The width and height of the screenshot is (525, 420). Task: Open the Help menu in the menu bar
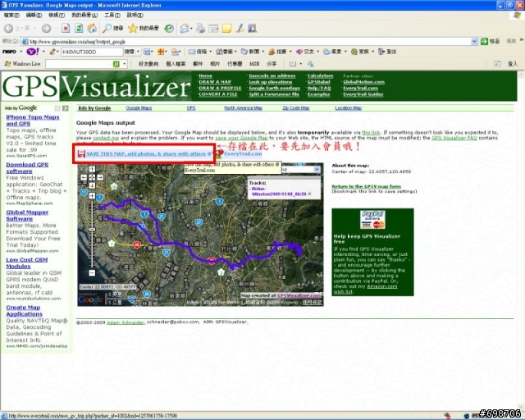pos(135,15)
